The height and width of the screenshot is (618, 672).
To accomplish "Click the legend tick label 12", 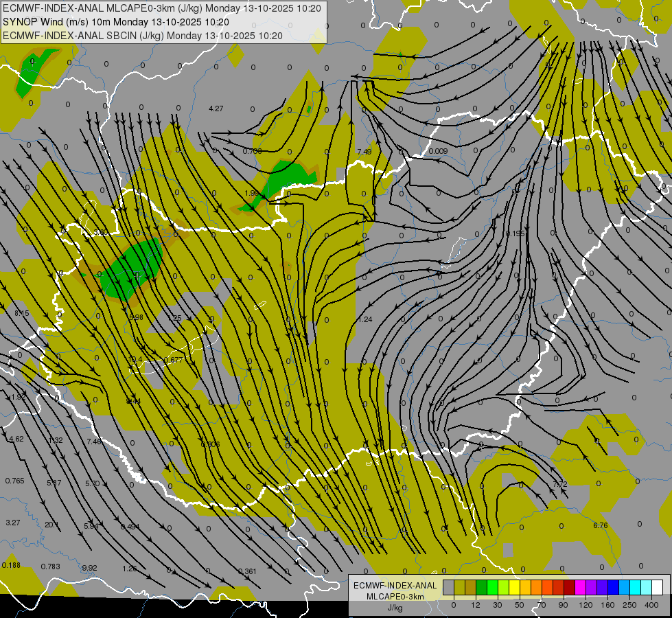I will [476, 605].
